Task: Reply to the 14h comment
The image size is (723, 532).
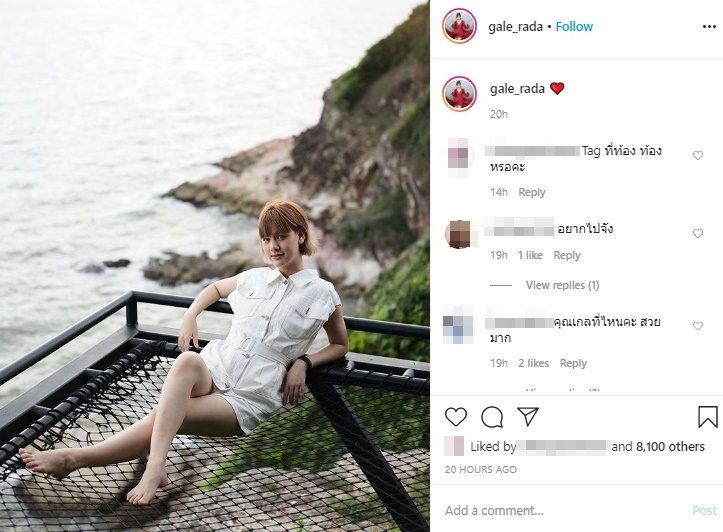Action: [x=532, y=192]
